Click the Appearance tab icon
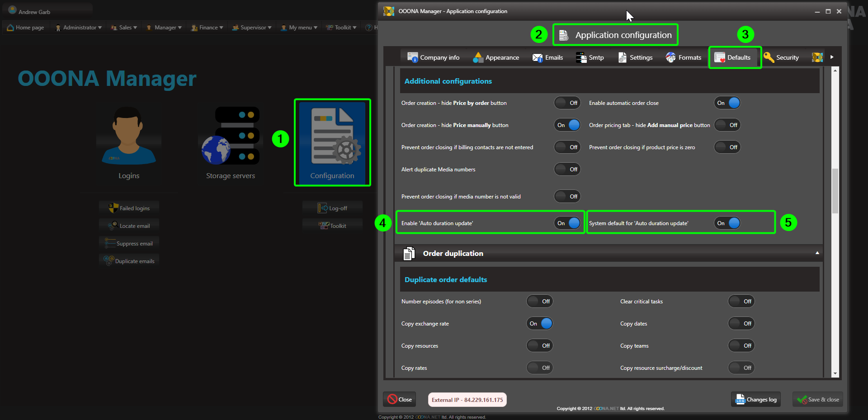 [478, 57]
